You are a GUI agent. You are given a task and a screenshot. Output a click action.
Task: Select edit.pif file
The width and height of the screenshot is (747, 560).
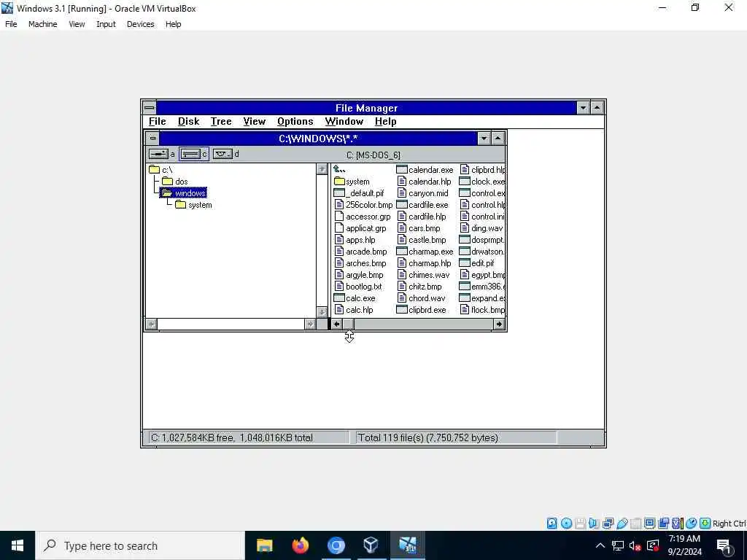click(x=477, y=263)
